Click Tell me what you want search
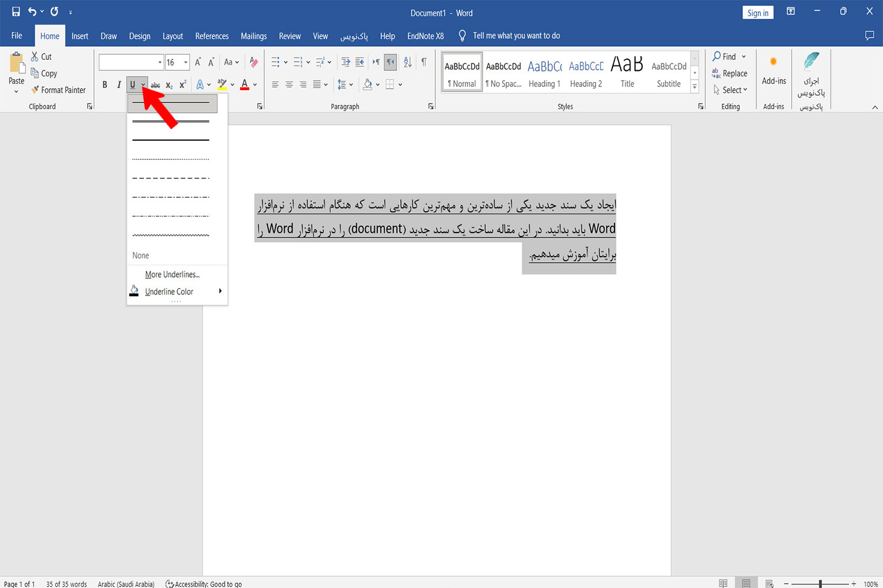The image size is (883, 588). (x=516, y=36)
